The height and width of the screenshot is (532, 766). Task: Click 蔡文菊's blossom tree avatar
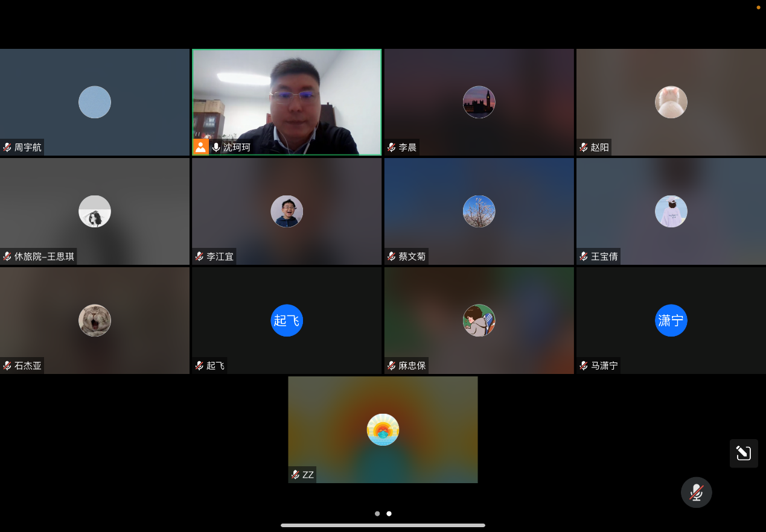pyautogui.click(x=479, y=211)
